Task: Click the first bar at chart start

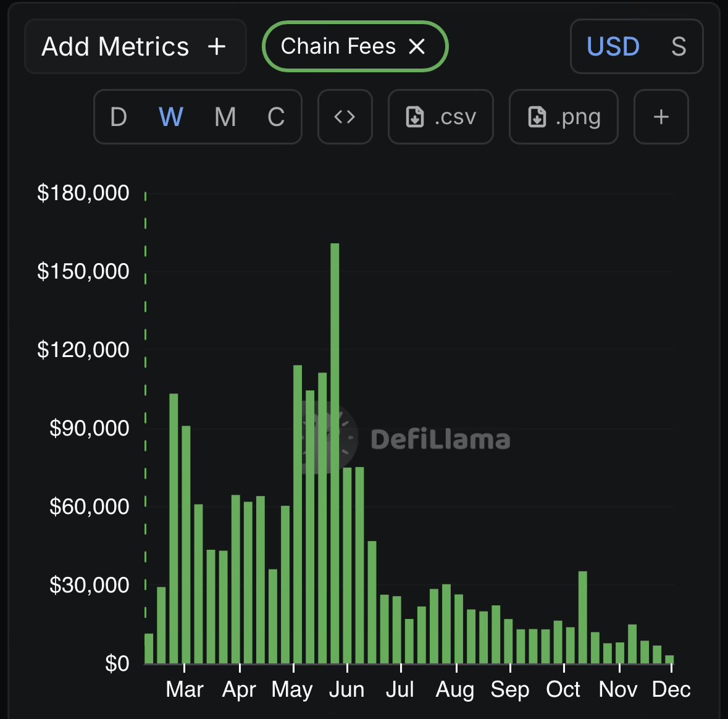Action: click(149, 648)
